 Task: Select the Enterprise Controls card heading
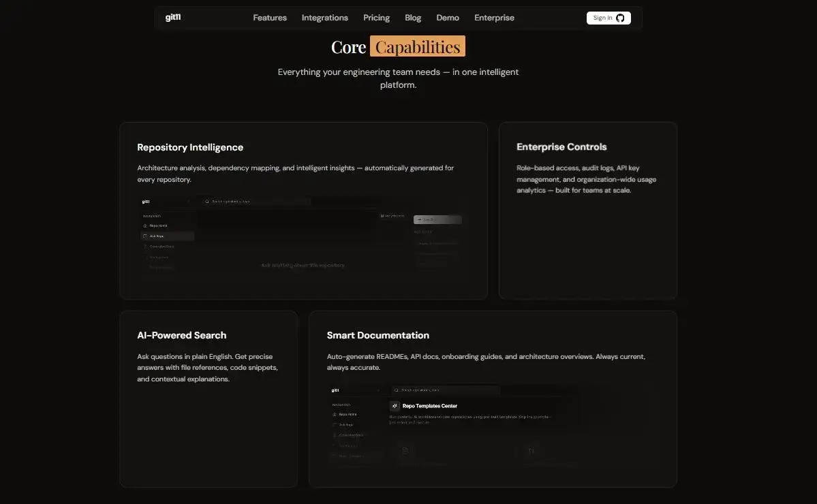pyautogui.click(x=561, y=147)
